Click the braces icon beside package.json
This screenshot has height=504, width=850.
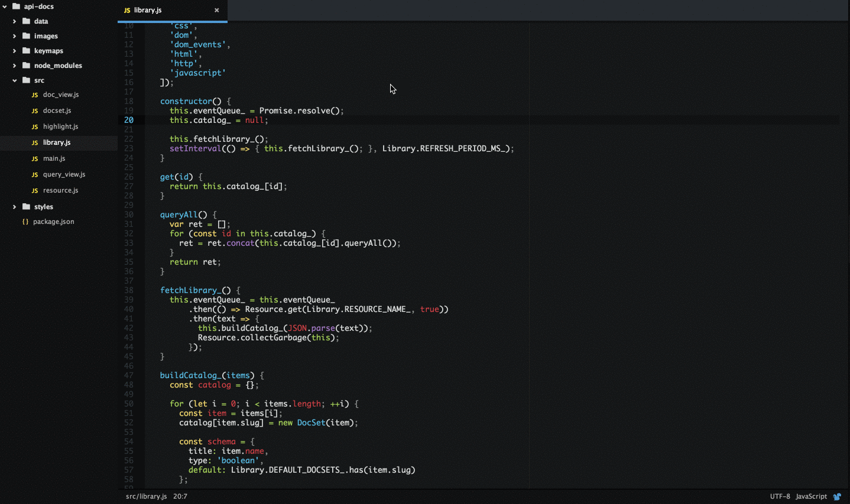[x=25, y=222]
